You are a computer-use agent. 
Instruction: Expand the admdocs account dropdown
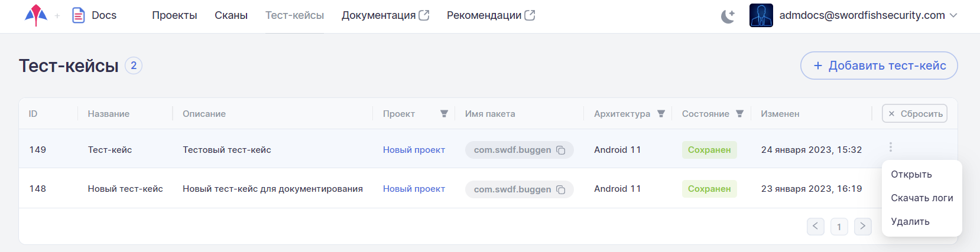click(953, 15)
